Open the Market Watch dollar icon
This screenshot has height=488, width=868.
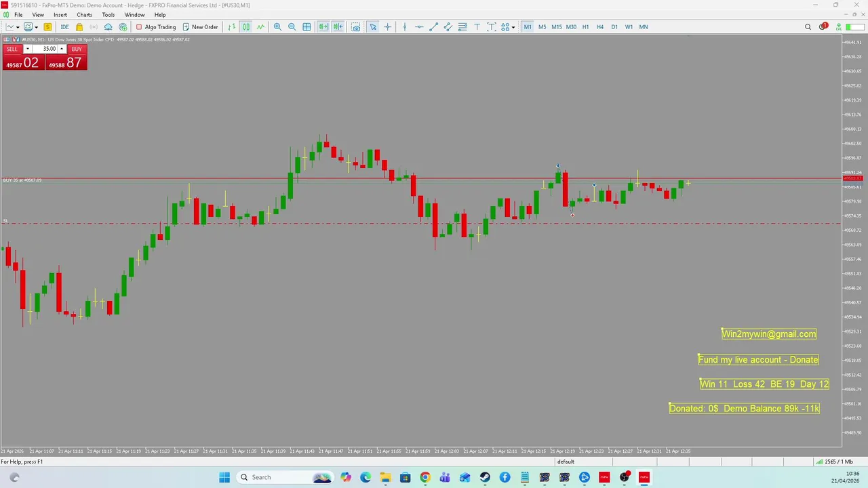(x=47, y=27)
